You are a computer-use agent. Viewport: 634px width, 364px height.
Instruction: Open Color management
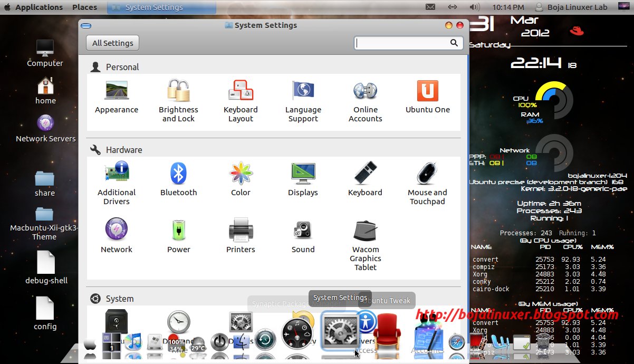(x=241, y=174)
